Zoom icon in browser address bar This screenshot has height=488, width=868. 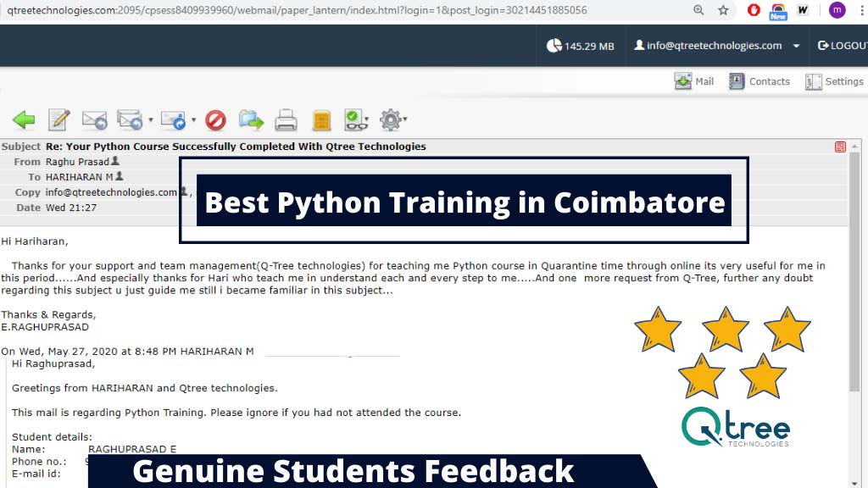[x=698, y=10]
